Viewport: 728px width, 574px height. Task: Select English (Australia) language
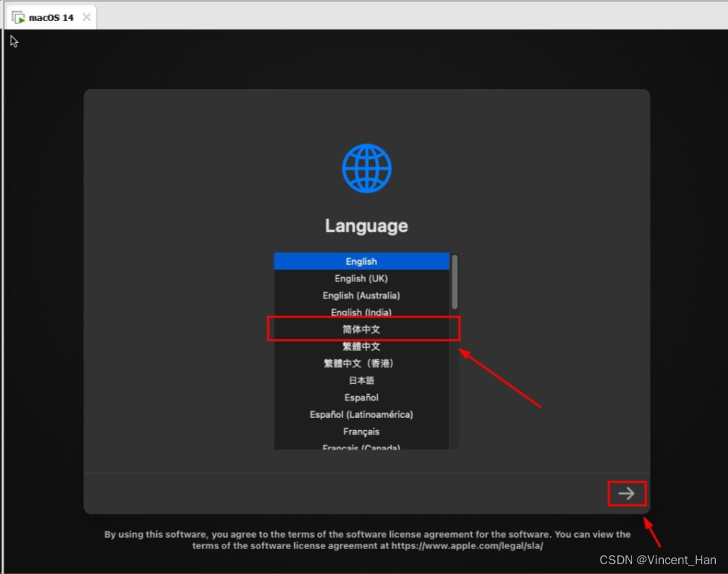(x=361, y=296)
